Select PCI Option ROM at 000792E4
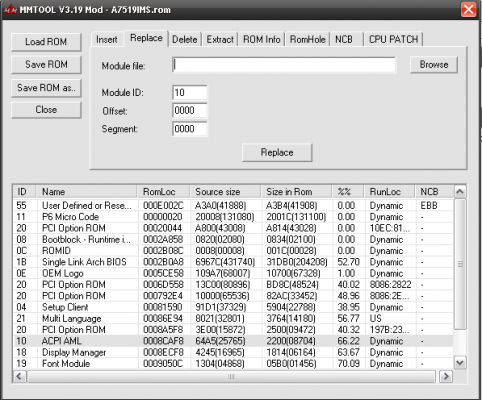 [233, 296]
